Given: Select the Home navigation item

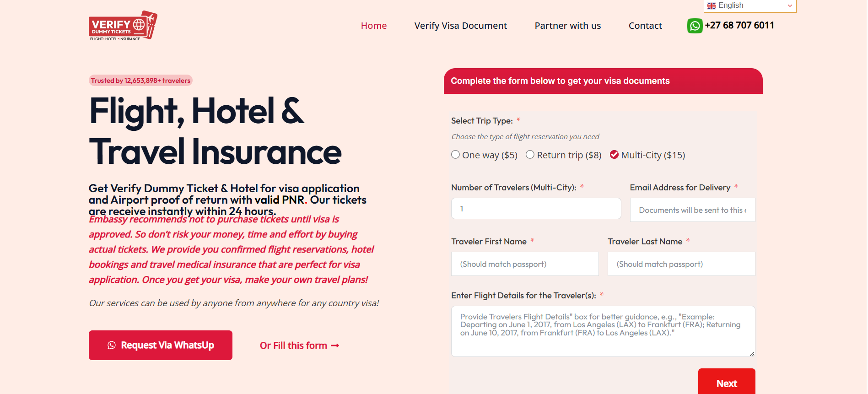Looking at the screenshot, I should tap(374, 26).
